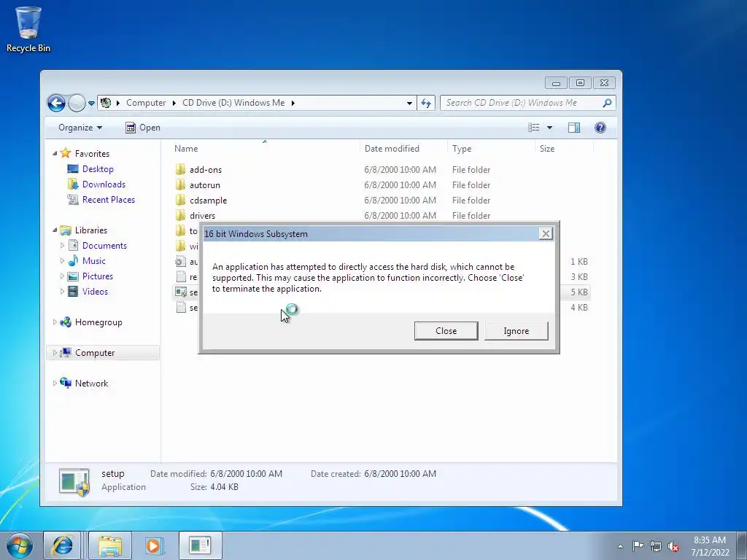Open the Organize menu
Viewport: 747px width, 560px height.
(80, 128)
